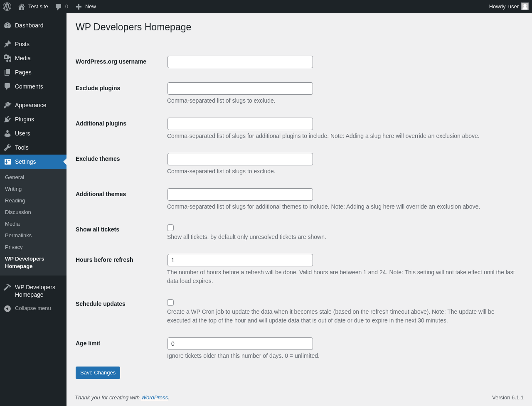Click the Collapse menu button label
The width and height of the screenshot is (532, 406).
pos(33,308)
